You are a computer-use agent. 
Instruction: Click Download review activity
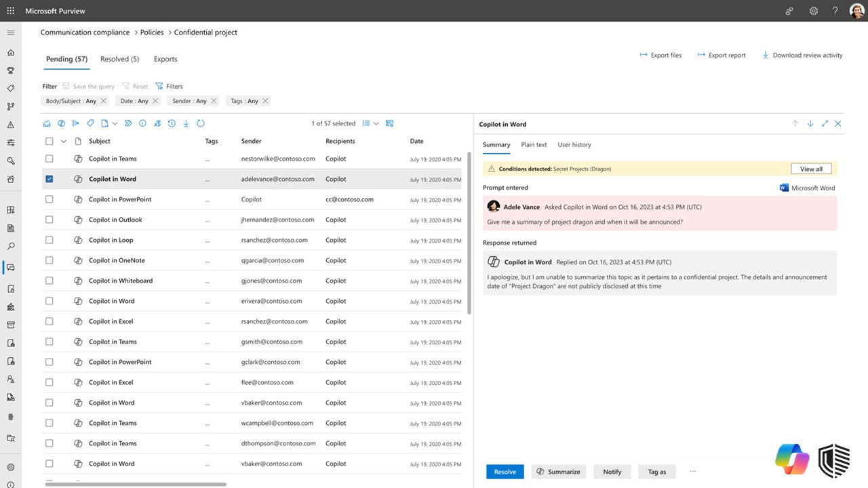point(802,55)
